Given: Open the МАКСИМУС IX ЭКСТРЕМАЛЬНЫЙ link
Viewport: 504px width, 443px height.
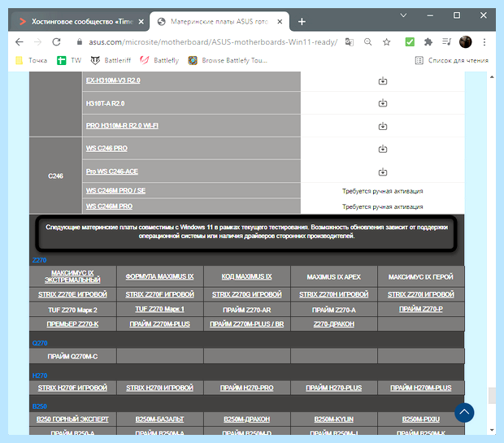Looking at the screenshot, I should [x=72, y=276].
